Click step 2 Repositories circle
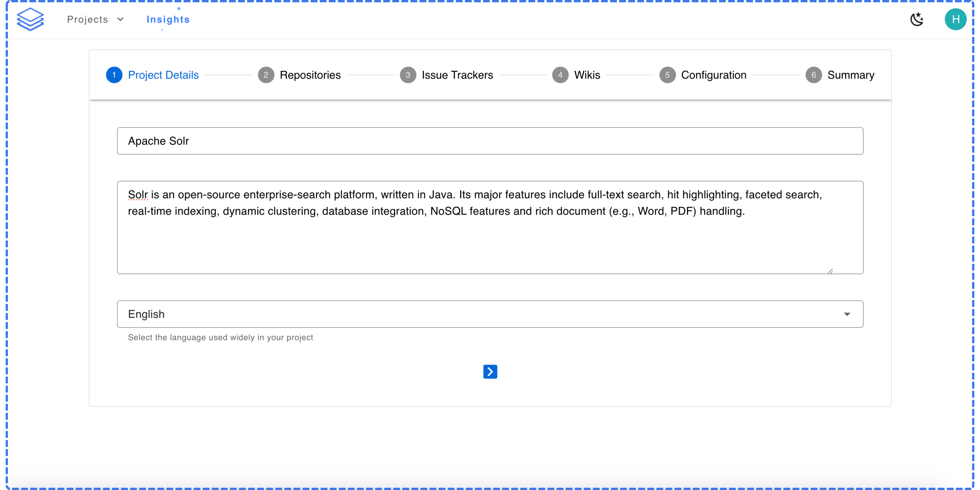Viewport: 980px width, 490px height. [x=266, y=75]
